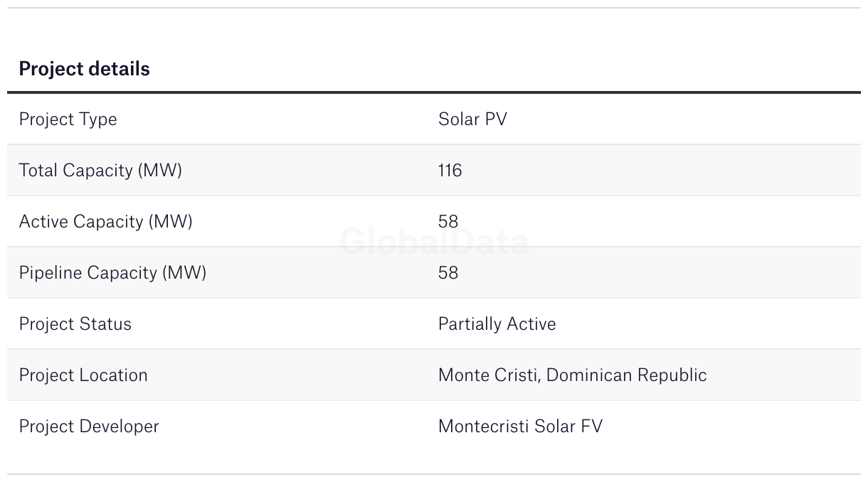Viewport: 868px width, 482px height.
Task: Select the Pipeline Capacity (MW) label
Action: (112, 273)
